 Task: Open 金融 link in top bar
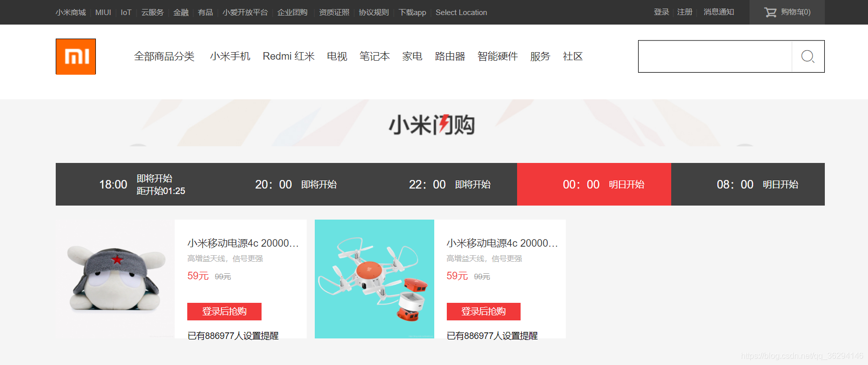pos(181,12)
